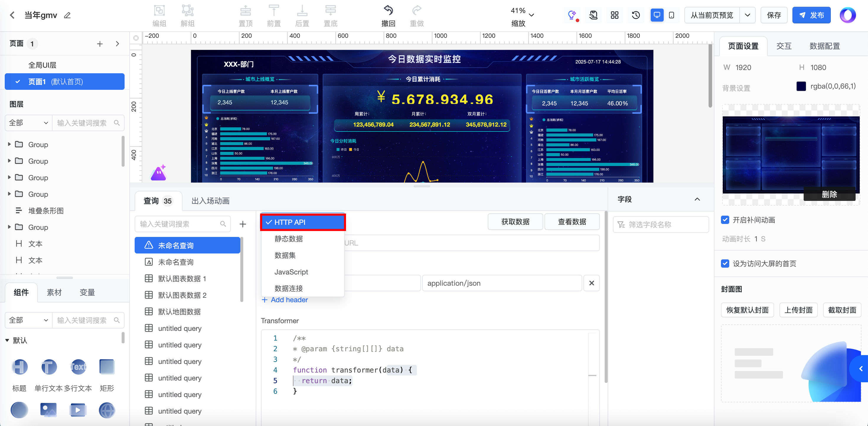This screenshot has width=868, height=426.
Task: Switch to mobile device view icon
Action: point(671,15)
